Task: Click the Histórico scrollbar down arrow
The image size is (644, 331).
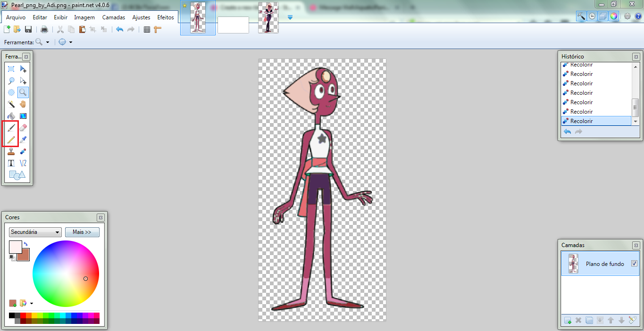Action: click(636, 122)
